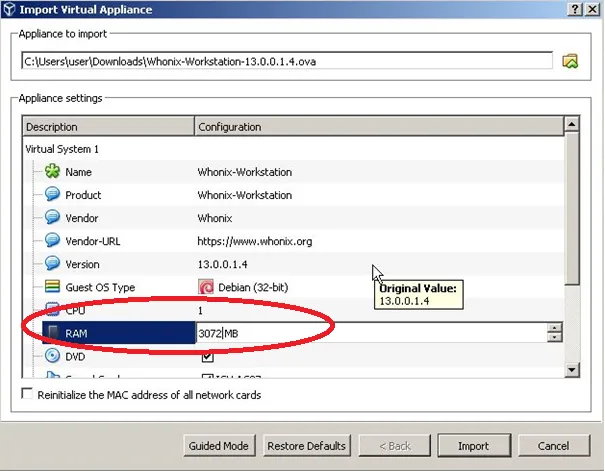Select the Product row label
This screenshot has width=605, height=471.
point(83,195)
